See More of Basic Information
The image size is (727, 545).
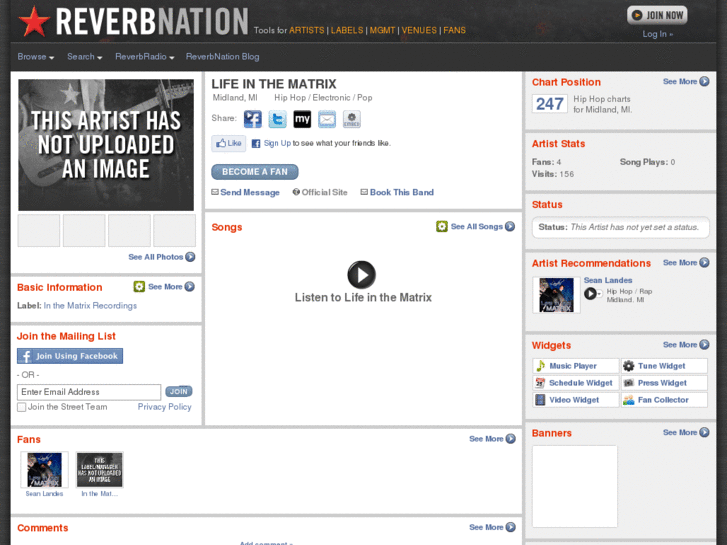(x=171, y=287)
